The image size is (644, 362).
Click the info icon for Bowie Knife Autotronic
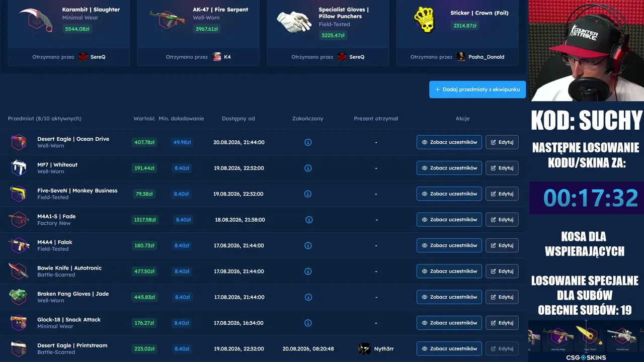click(308, 271)
